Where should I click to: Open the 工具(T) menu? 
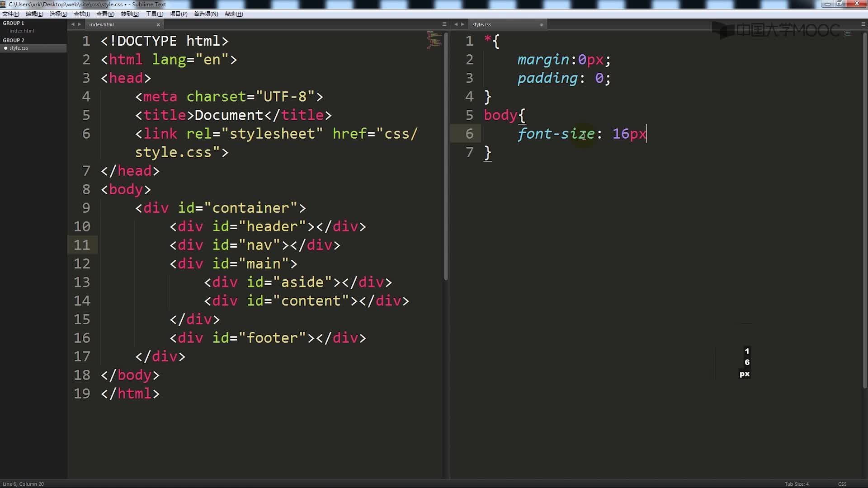(x=154, y=14)
